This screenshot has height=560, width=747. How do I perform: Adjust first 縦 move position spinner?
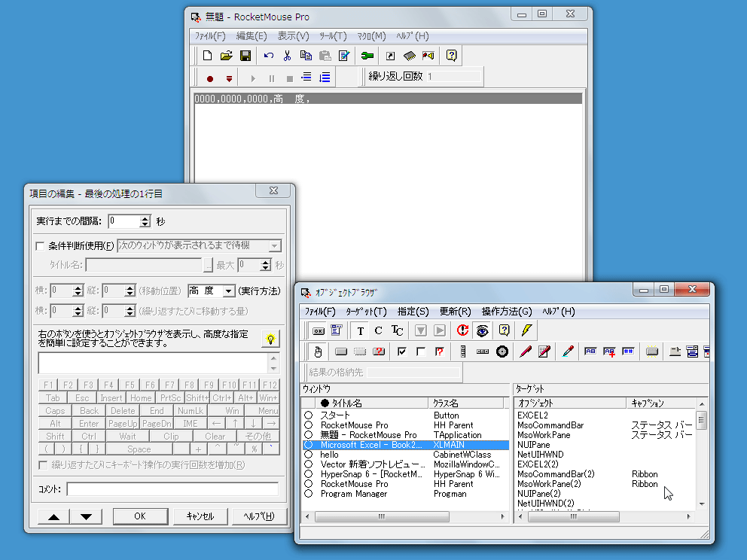click(130, 291)
